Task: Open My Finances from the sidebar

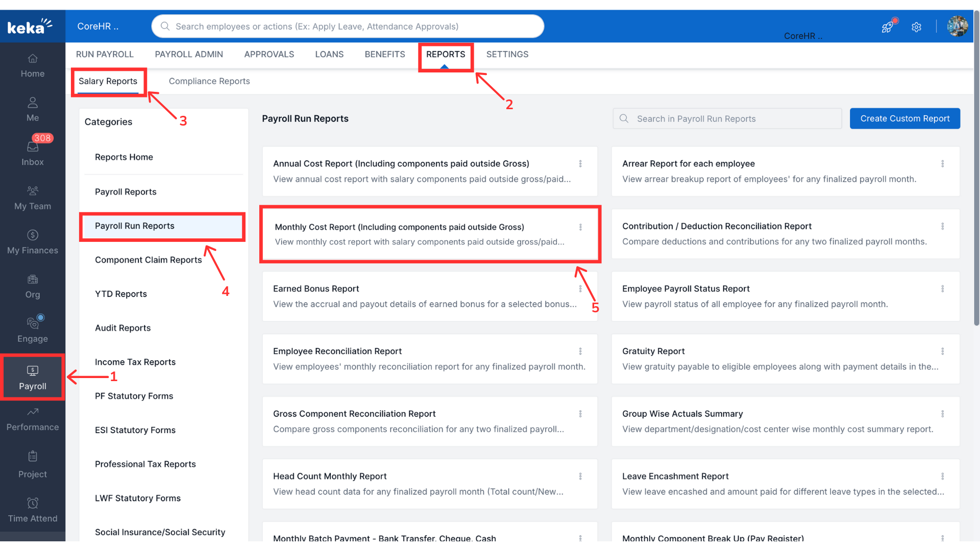Action: coord(32,241)
